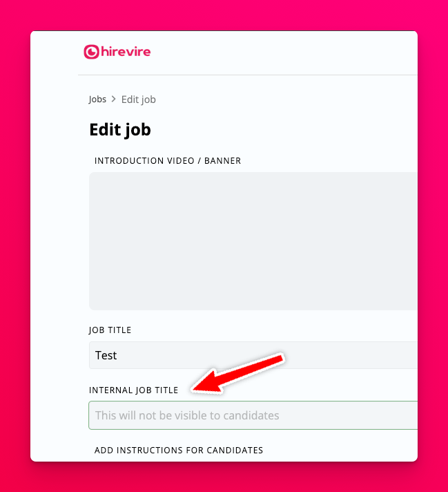The image size is (448, 492).
Task: Click the Internal Job Title label
Action: click(133, 390)
